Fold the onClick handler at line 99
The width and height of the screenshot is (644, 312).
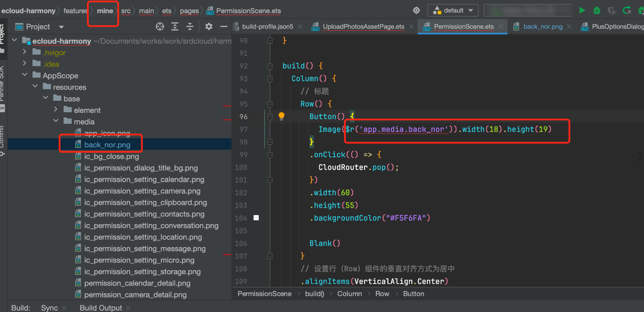[x=270, y=155]
